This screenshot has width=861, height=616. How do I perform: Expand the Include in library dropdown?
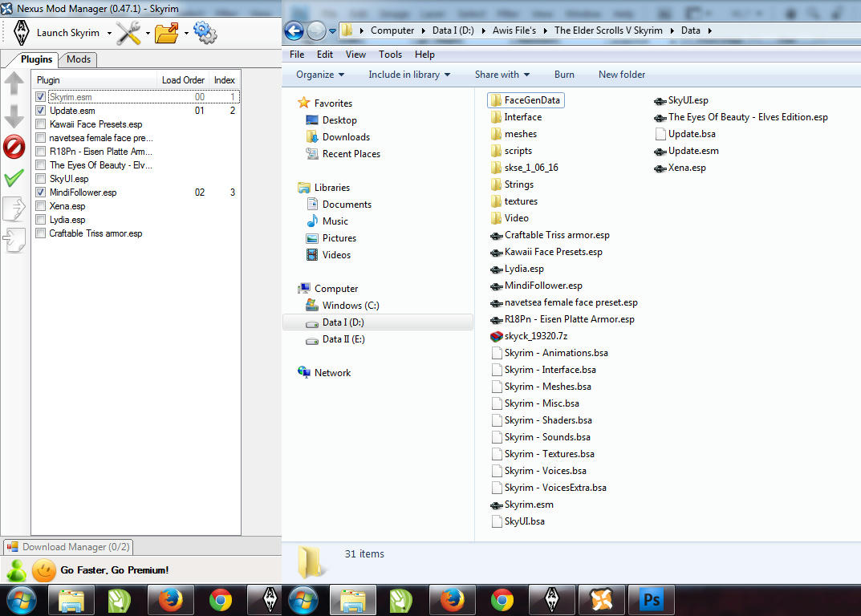(x=409, y=75)
